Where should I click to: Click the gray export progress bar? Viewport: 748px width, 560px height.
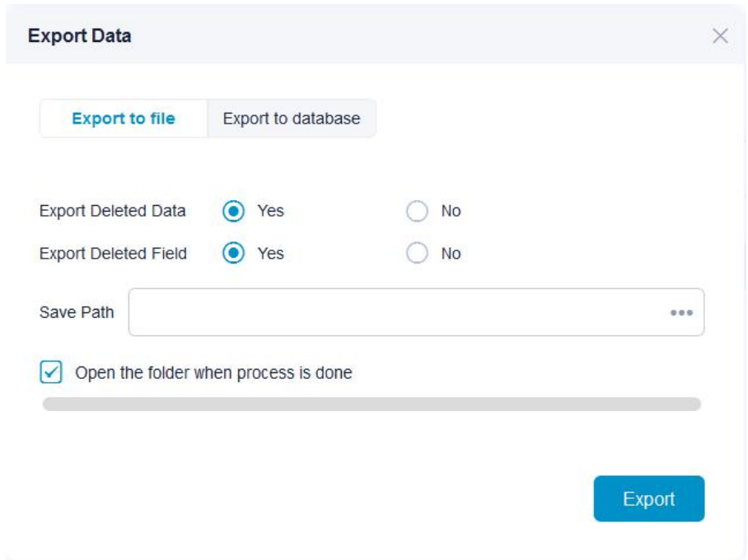(x=372, y=404)
